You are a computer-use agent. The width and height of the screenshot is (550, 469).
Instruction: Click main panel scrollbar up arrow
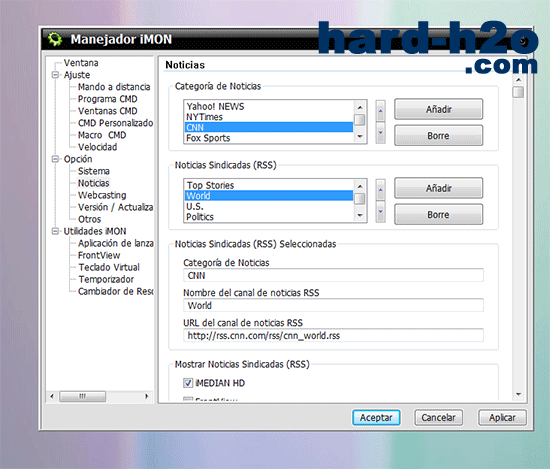[518, 80]
